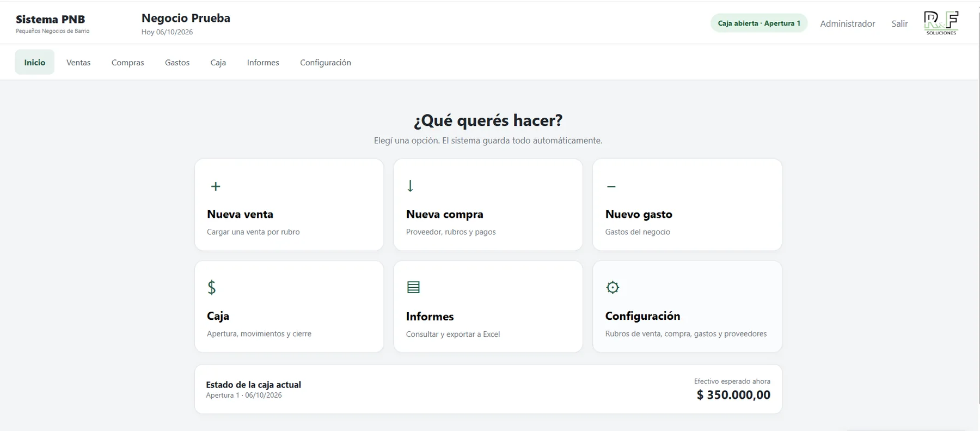Click the plus icon on Nueva venta
The width and height of the screenshot is (980, 431).
pos(216,186)
